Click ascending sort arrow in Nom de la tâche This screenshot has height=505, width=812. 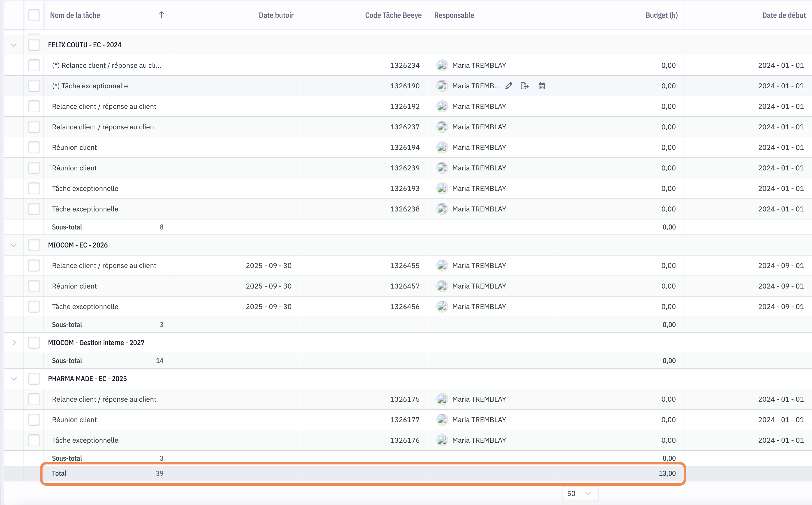[162, 15]
